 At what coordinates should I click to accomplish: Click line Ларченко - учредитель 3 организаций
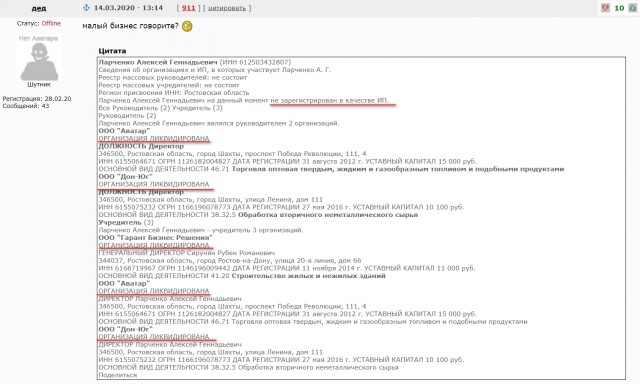click(x=201, y=230)
